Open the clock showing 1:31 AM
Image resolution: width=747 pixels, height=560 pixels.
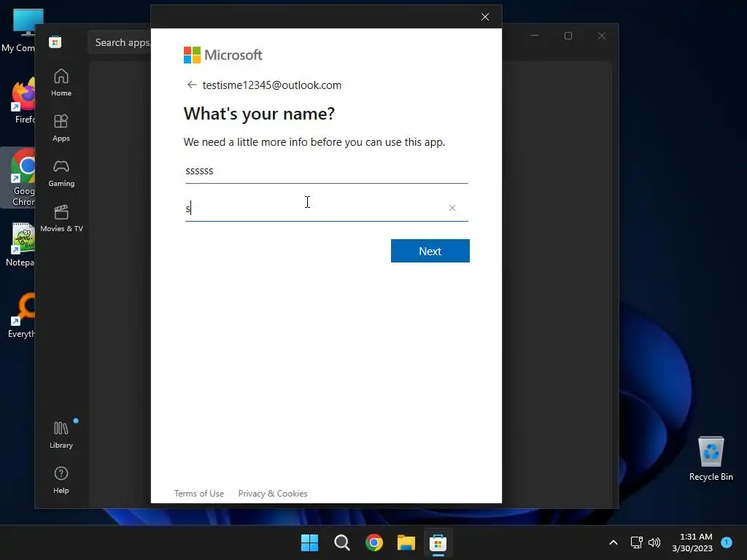(x=692, y=542)
